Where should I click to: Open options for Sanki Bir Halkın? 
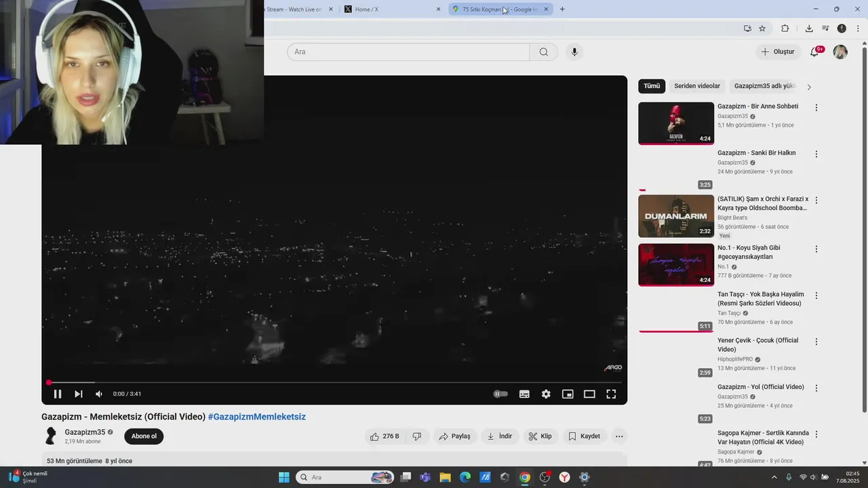816,154
